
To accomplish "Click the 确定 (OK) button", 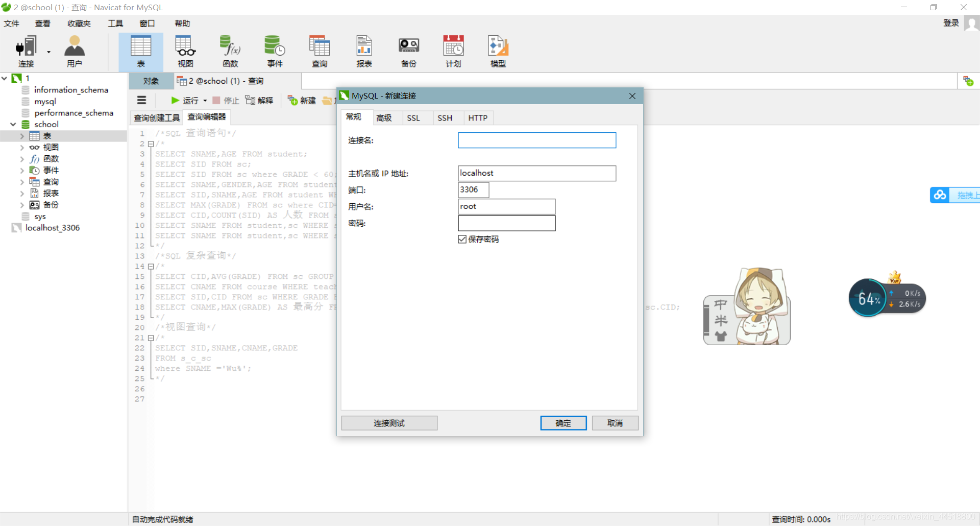I will point(563,423).
